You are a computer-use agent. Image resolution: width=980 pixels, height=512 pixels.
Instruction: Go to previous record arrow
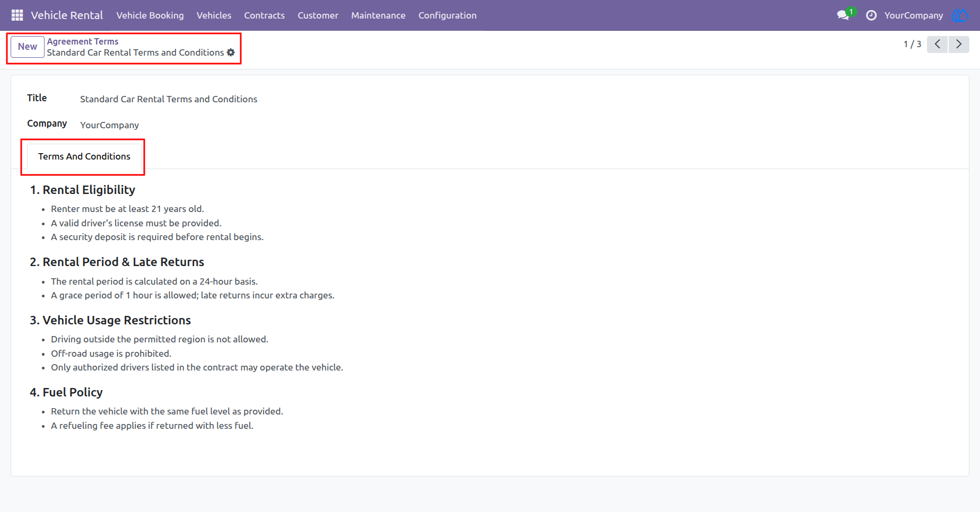pyautogui.click(x=938, y=44)
